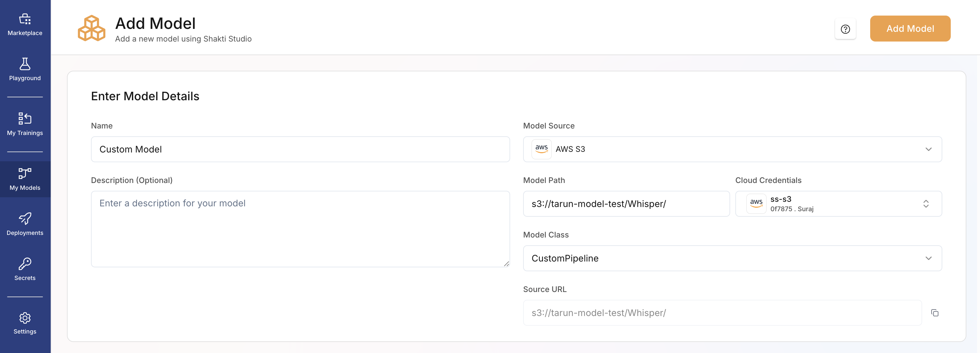Screen dimensions: 980x353
Task: Click the help question mark icon
Action: 845,29
